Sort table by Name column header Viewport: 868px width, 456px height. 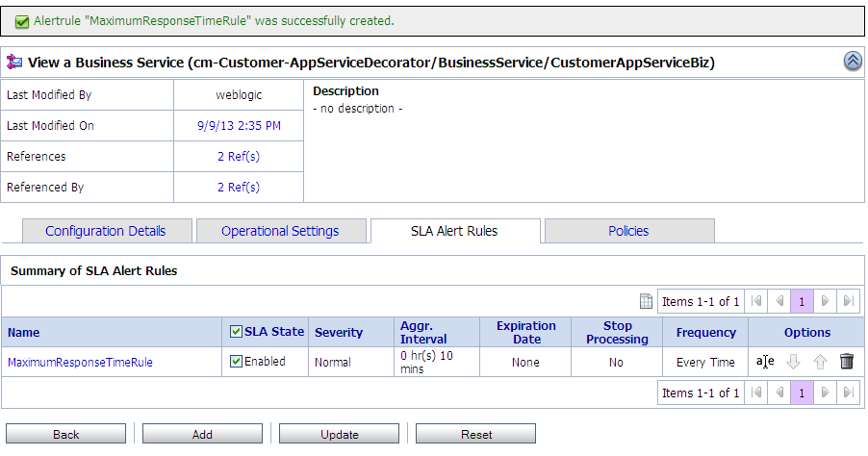point(24,333)
